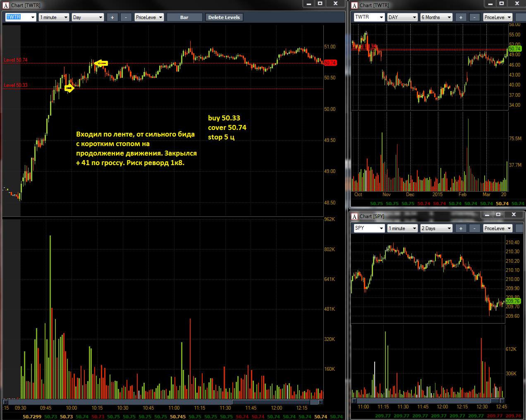Click minus button on TWTR daily chart
Viewport: 526px width, 420px height.
tap(475, 17)
